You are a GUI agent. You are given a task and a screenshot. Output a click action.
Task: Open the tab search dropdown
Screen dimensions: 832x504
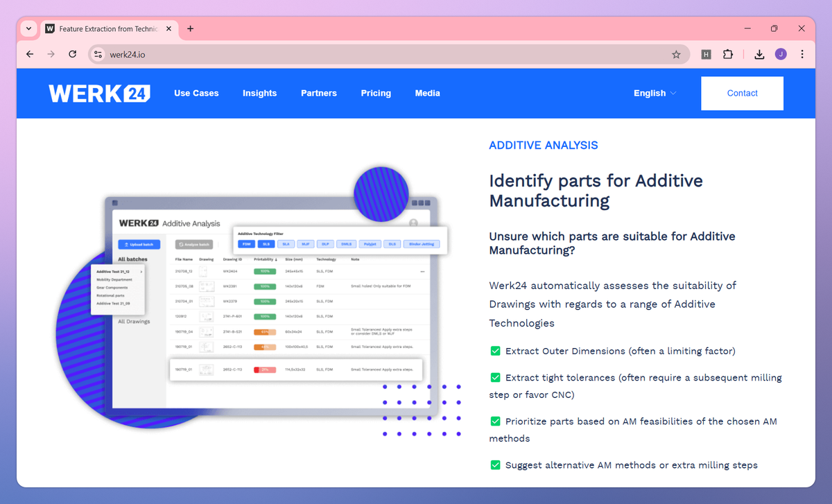[28, 28]
